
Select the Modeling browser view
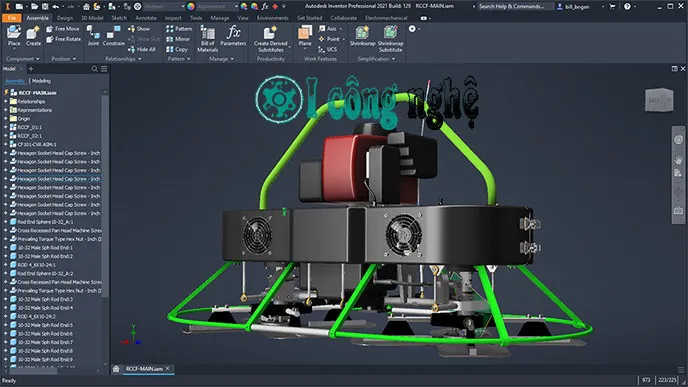(42, 81)
